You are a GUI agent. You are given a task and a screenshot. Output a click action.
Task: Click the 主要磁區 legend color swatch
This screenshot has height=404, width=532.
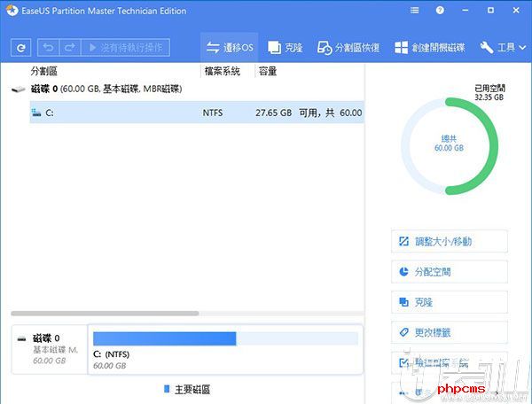tap(167, 389)
